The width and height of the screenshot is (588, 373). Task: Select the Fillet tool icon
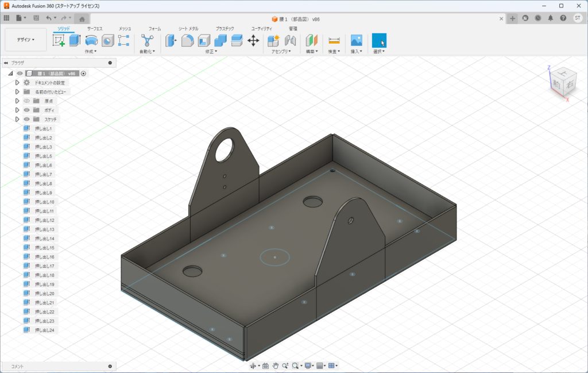188,41
